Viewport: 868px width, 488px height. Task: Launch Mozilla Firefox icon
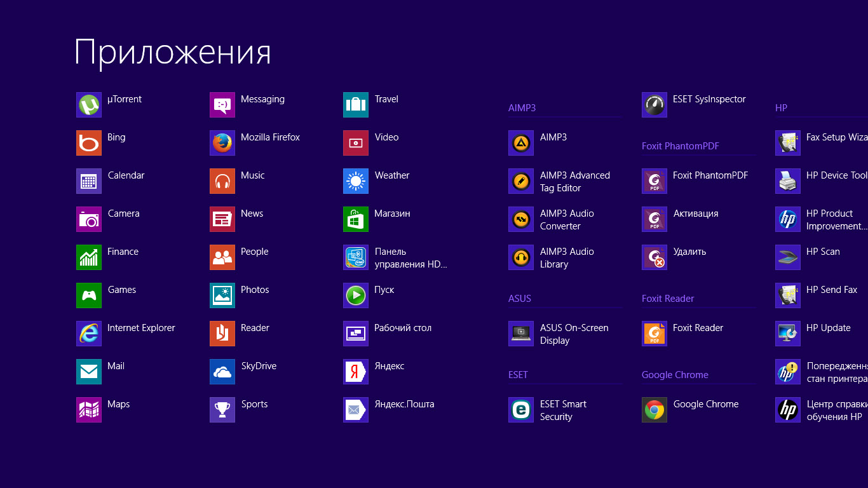[222, 143]
